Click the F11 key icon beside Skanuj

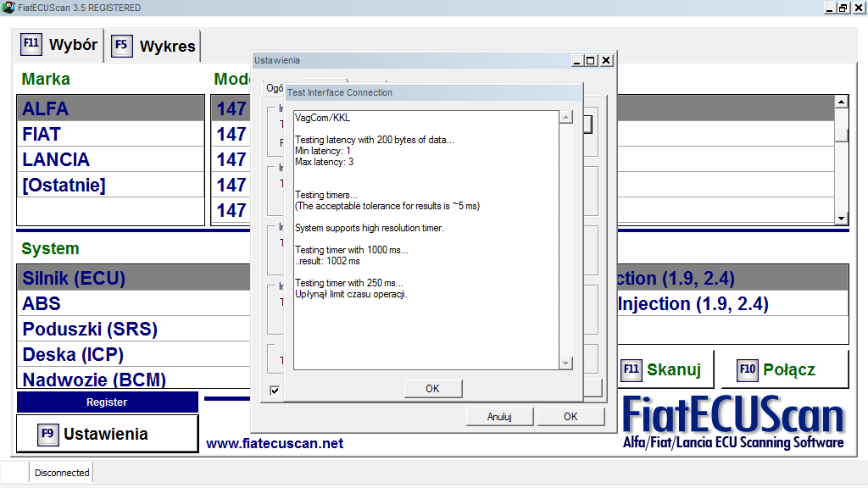[x=631, y=369]
